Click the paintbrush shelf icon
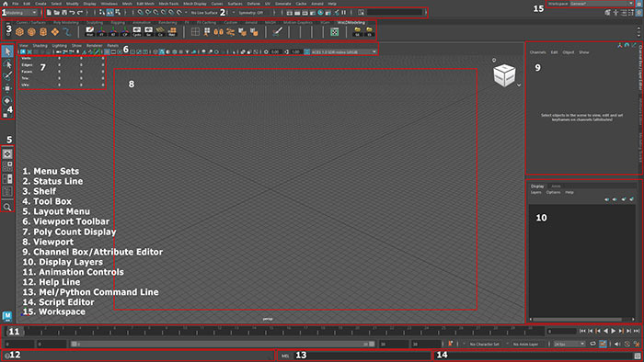 278,31
